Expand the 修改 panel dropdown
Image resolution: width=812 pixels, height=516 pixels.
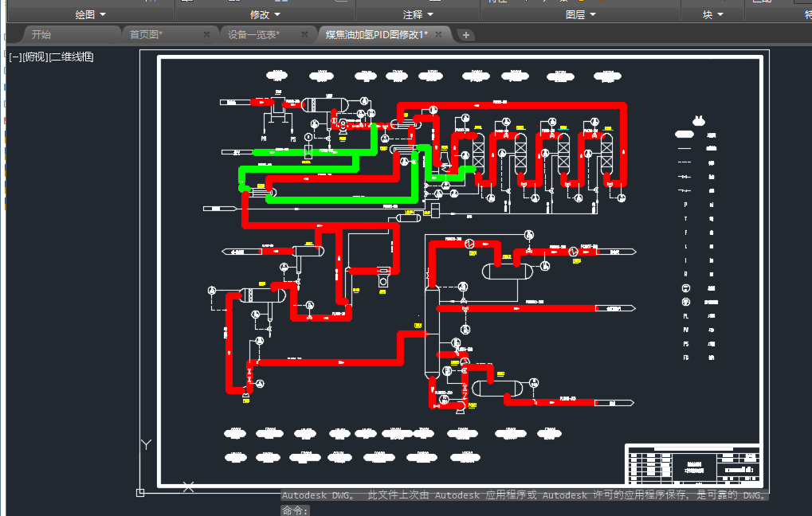[265, 14]
